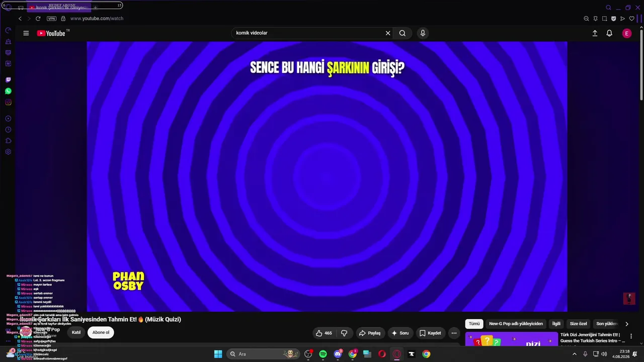644x362 pixels.
Task: Open the account avatar menu
Action: click(627, 33)
